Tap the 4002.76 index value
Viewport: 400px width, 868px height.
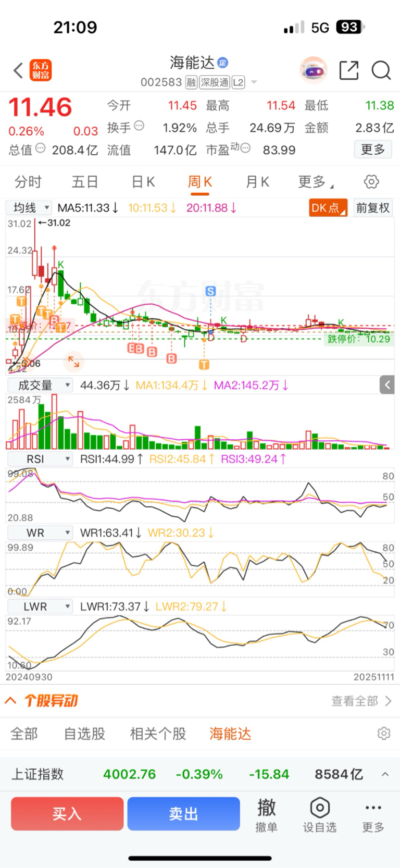[x=129, y=774]
